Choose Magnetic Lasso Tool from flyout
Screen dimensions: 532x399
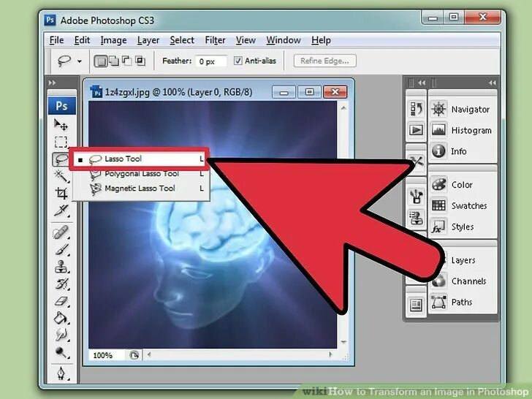[x=141, y=189]
